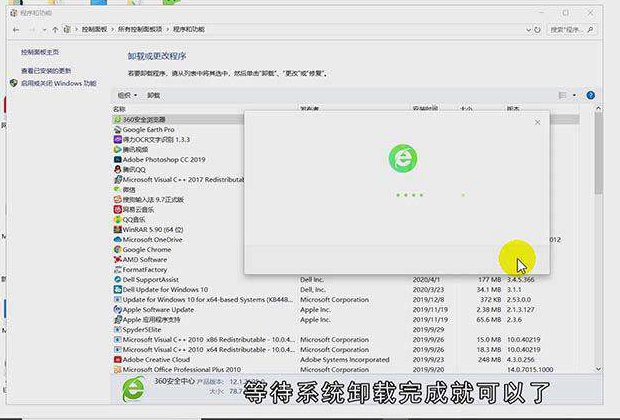The image size is (620, 420).
Task: Open 查看已安装的更新 link
Action: [46, 71]
